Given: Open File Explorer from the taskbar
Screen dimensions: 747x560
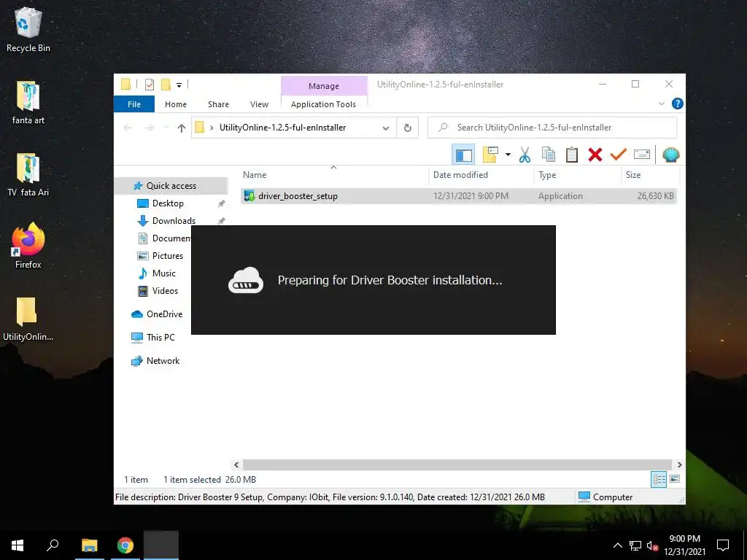Looking at the screenshot, I should click(89, 545).
